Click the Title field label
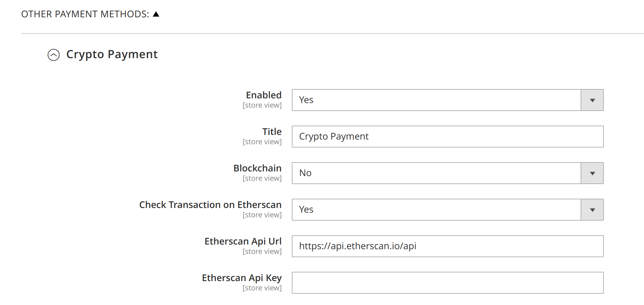 [x=272, y=132]
